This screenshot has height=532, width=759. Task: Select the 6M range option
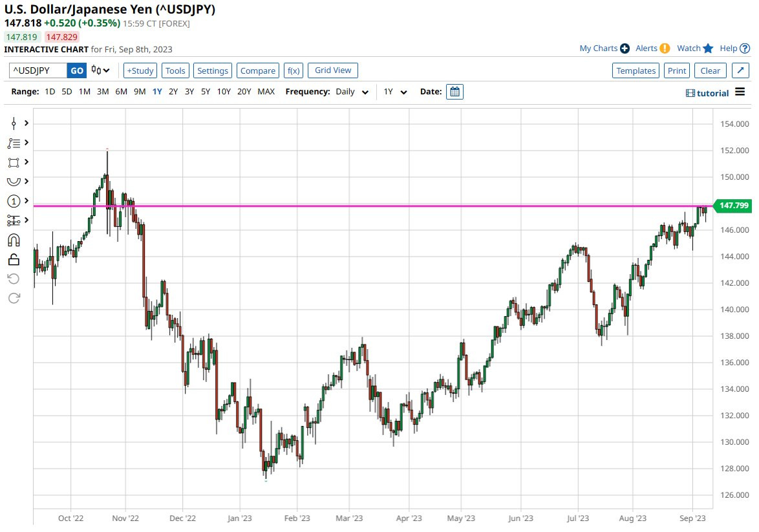[121, 92]
